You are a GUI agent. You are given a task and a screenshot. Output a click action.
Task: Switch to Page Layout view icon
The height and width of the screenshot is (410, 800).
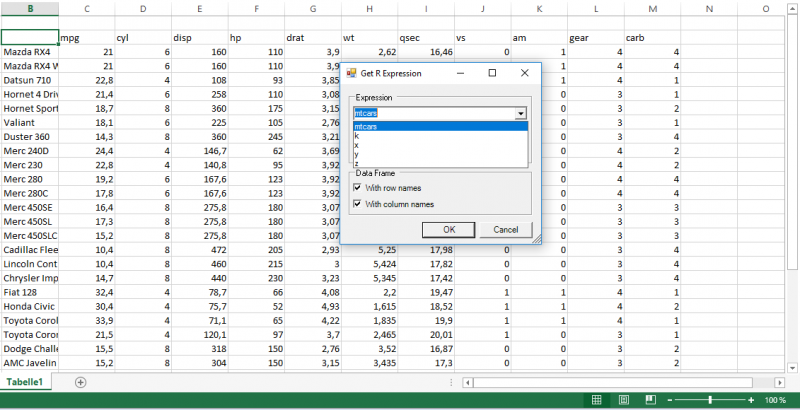(623, 400)
